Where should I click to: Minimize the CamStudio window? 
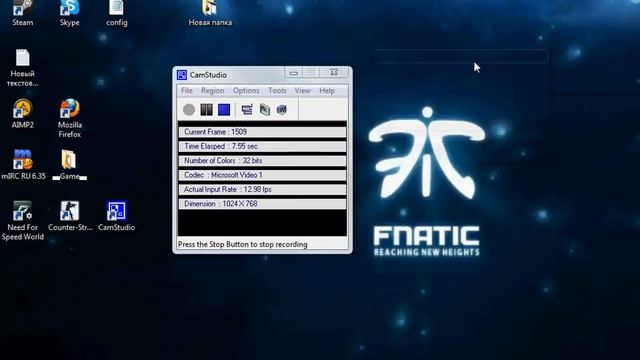293,73
